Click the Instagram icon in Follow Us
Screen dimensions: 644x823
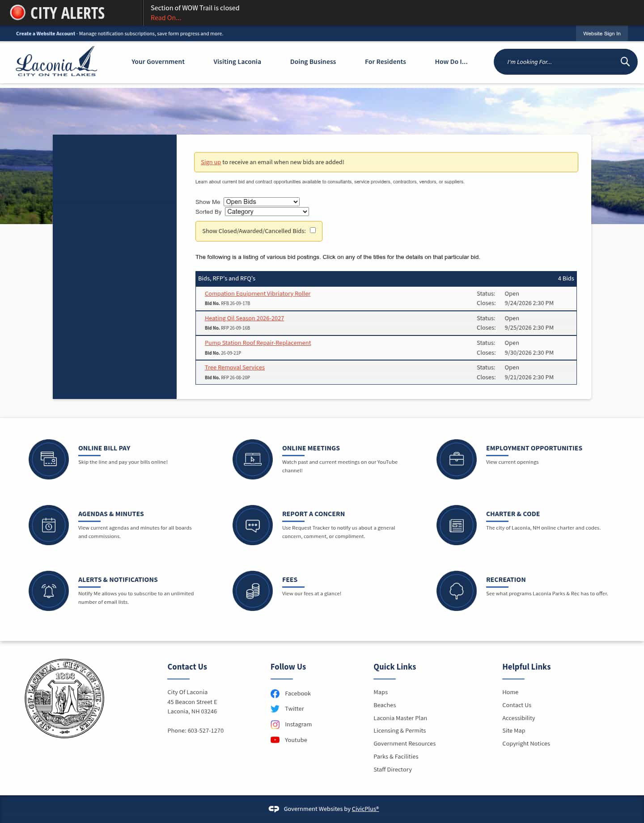[x=275, y=725]
